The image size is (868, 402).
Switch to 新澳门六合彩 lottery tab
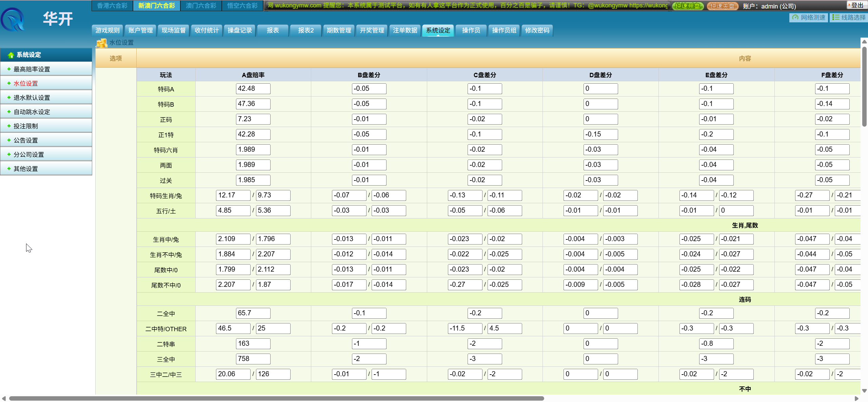pos(157,6)
